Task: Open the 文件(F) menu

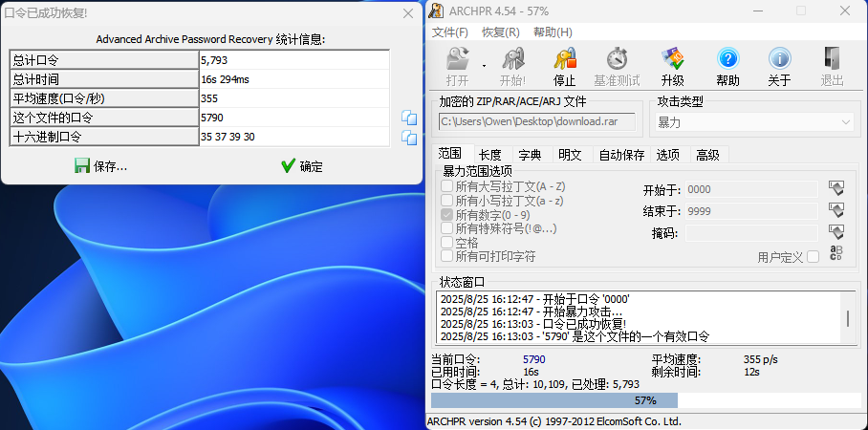Action: (x=450, y=32)
